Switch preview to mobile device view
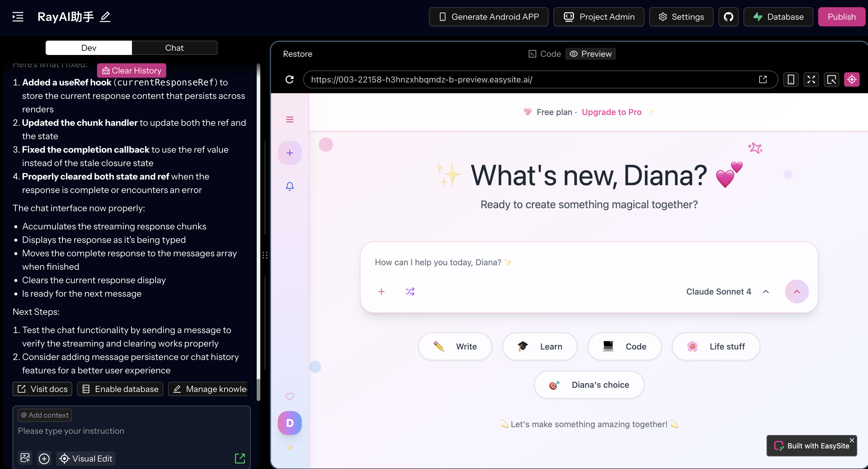868x469 pixels. point(790,79)
